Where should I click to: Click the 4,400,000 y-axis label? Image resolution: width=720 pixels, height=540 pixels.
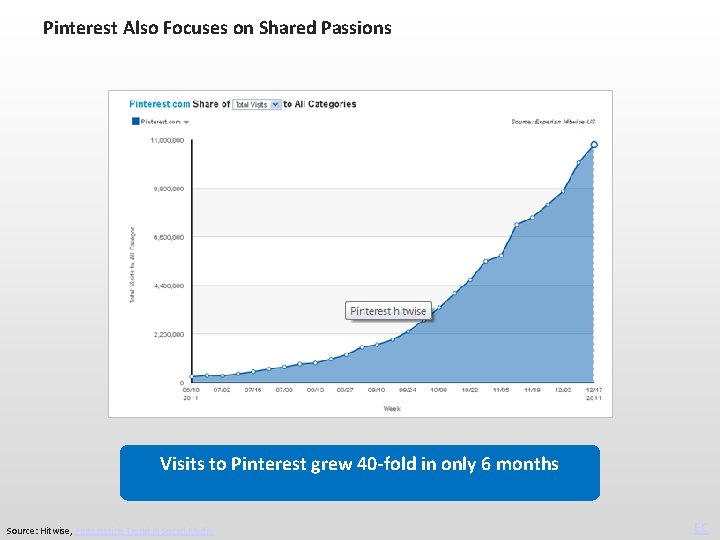pyautogui.click(x=167, y=286)
